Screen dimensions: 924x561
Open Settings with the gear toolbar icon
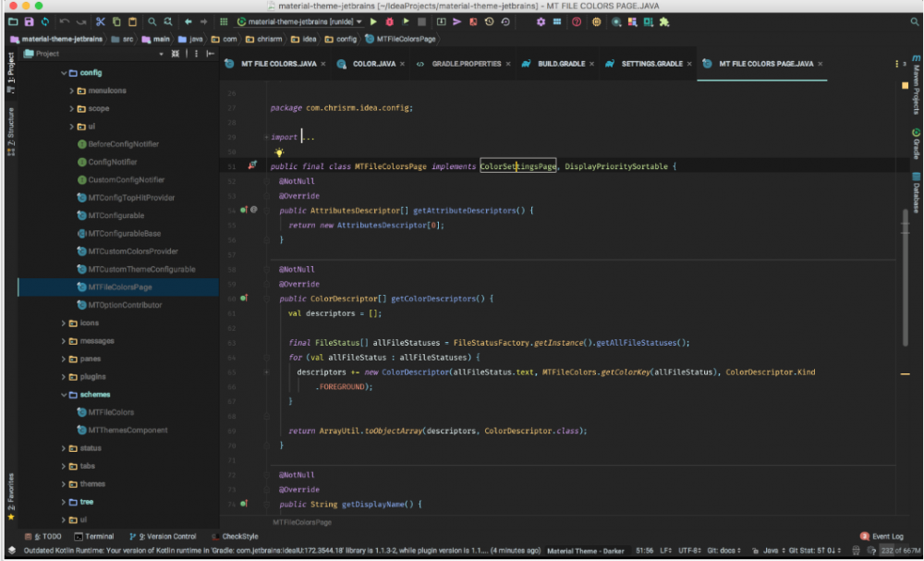[x=541, y=21]
